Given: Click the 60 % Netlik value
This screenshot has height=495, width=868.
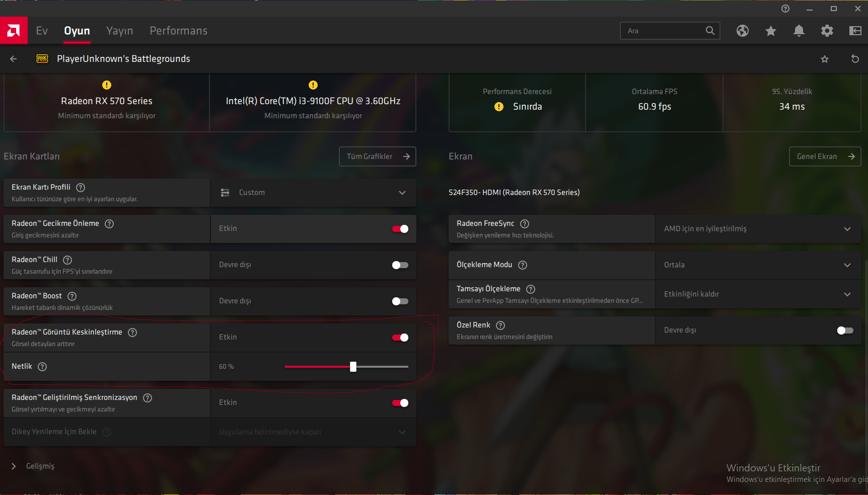Looking at the screenshot, I should point(227,367).
